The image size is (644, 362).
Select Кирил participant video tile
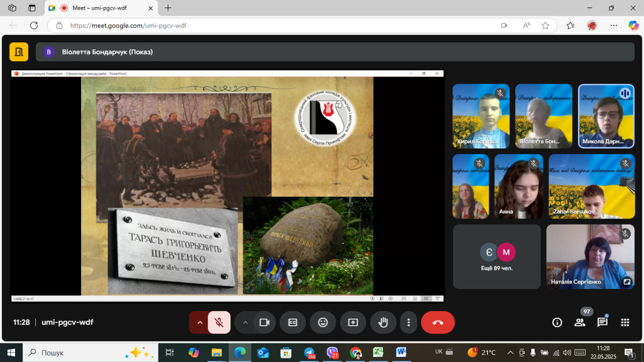pos(481,116)
